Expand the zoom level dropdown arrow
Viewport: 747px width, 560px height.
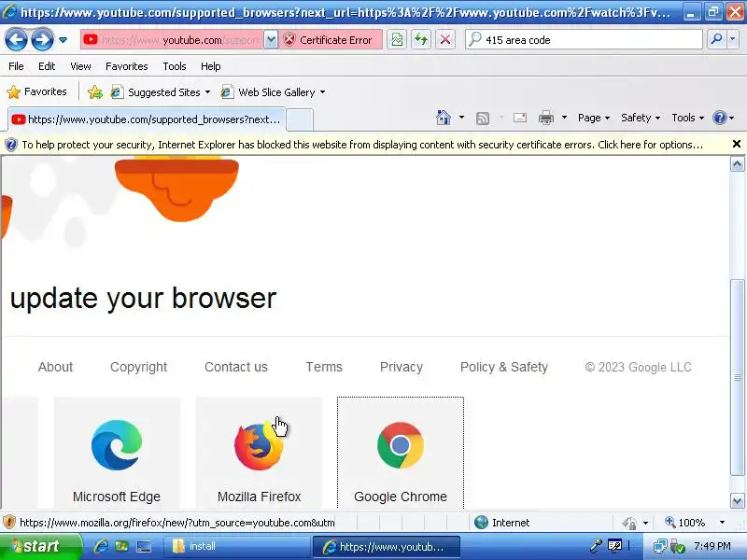(x=722, y=523)
